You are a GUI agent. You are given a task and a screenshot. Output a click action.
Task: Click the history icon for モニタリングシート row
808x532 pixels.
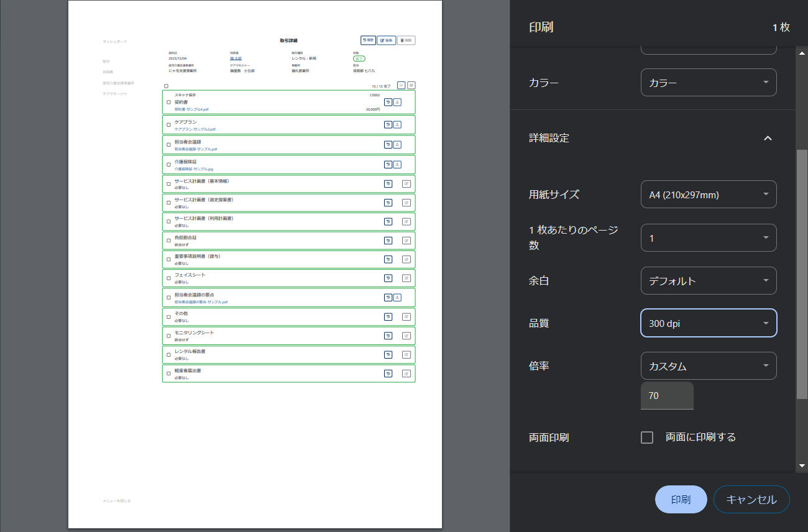pyautogui.click(x=388, y=336)
